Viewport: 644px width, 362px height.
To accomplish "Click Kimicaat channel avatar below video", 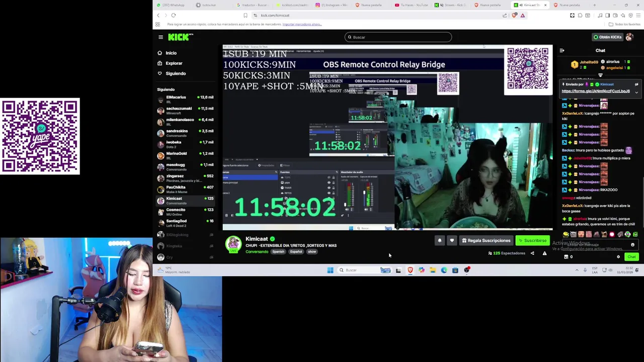I will (233, 244).
